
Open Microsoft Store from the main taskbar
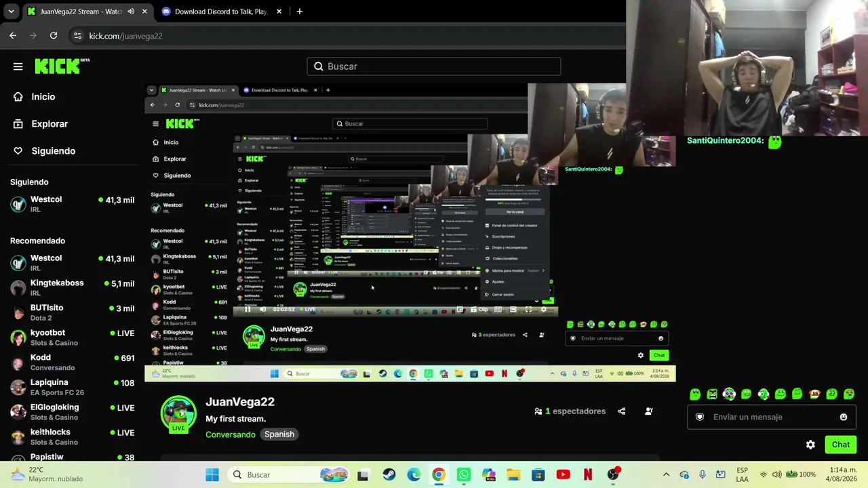538,474
